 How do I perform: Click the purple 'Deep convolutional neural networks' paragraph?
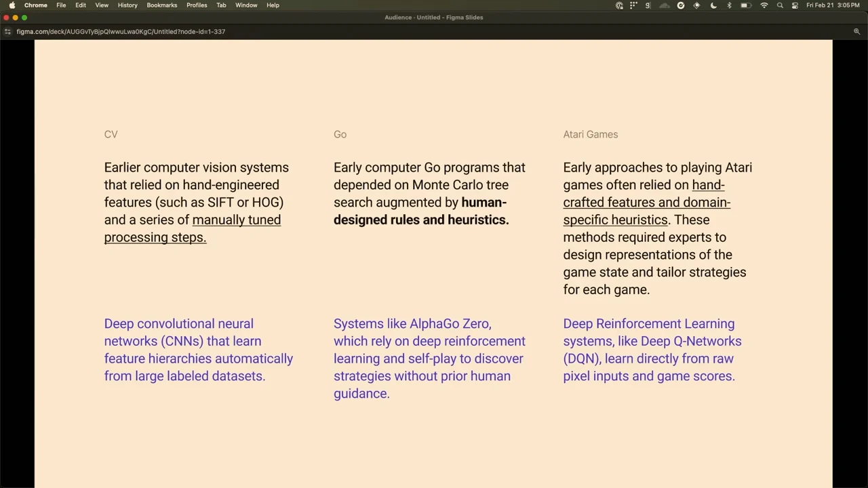(199, 350)
